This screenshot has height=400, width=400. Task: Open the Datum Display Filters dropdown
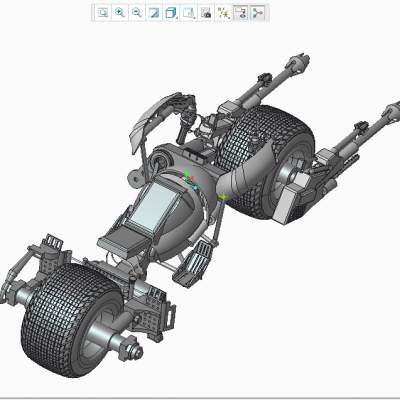tap(223, 13)
